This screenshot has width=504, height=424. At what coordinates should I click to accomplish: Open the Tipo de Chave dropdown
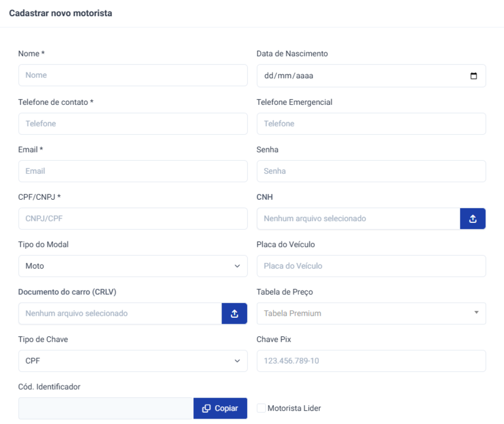tap(133, 361)
